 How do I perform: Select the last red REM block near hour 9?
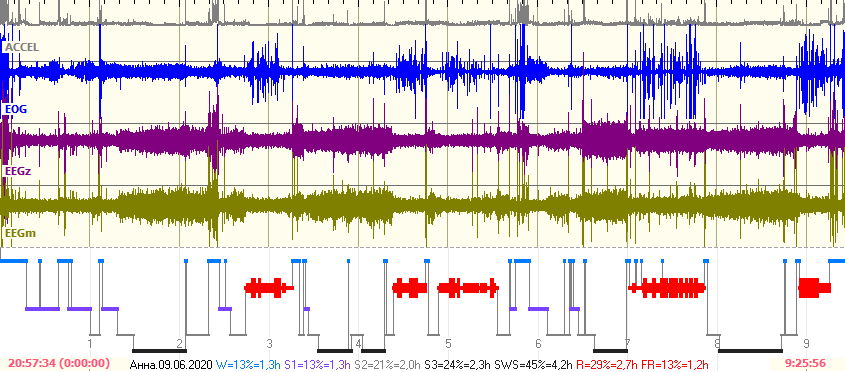click(815, 288)
